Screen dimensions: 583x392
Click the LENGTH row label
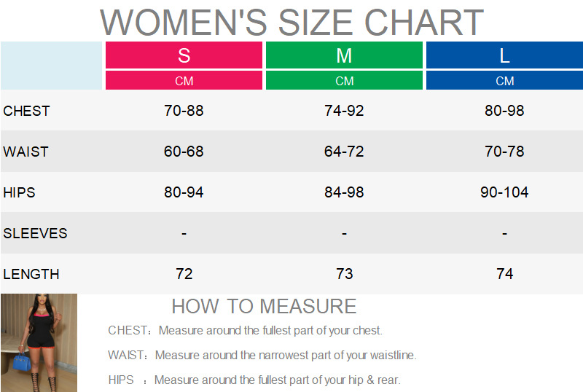pyautogui.click(x=31, y=274)
